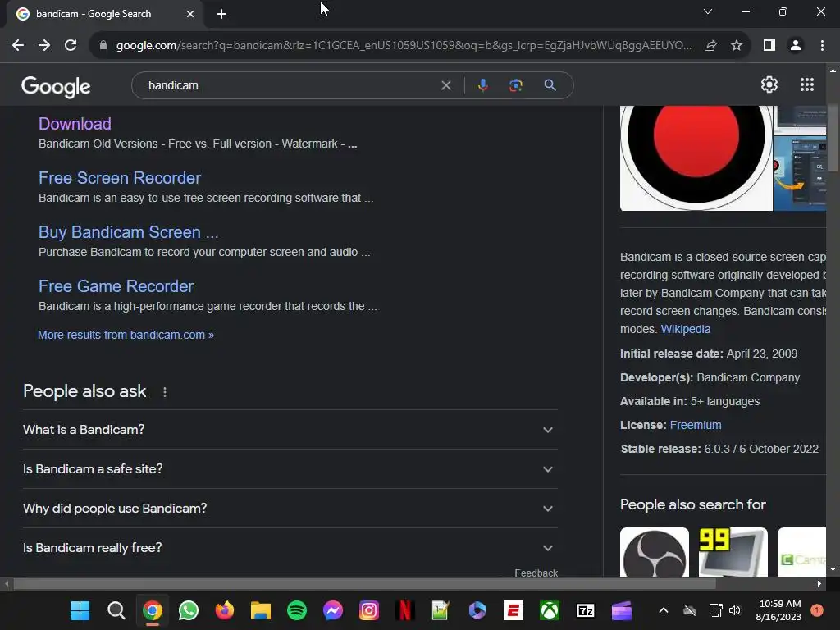Open a new browser tab
The width and height of the screenshot is (840, 630).
[x=221, y=14]
